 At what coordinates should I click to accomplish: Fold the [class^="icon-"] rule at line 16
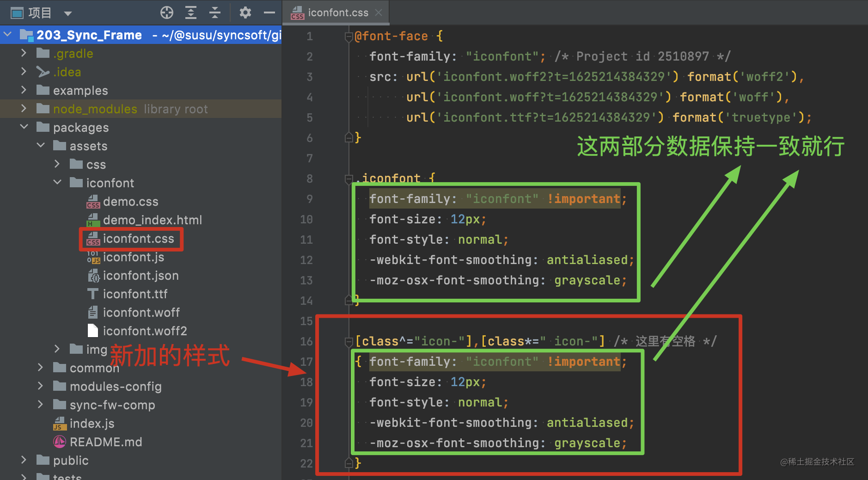(349, 341)
